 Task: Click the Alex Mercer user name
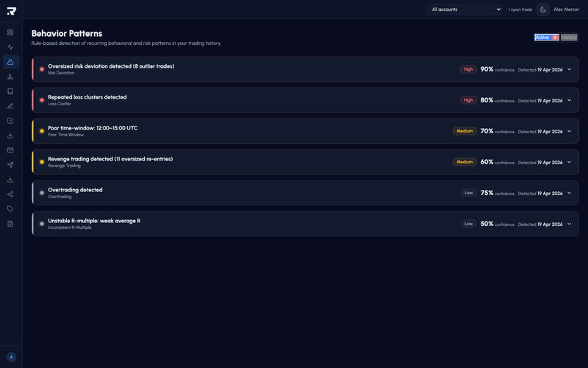(566, 10)
